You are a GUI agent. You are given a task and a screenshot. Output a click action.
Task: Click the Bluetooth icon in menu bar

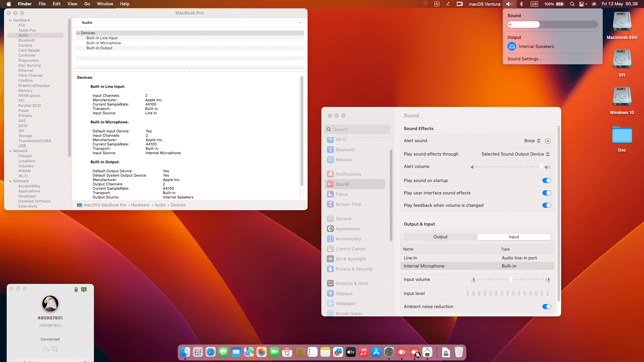521,4
